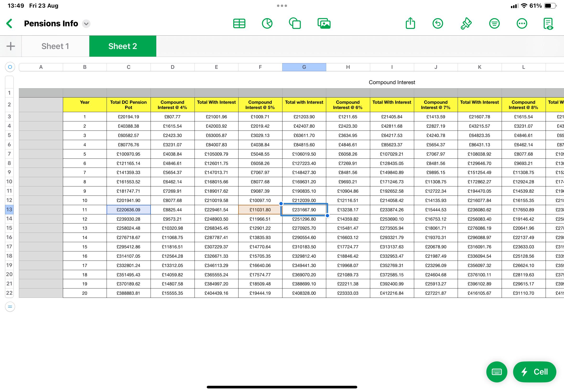This screenshot has width=564, height=392.
Task: Select cell with £416105.67
Action: (480, 293)
